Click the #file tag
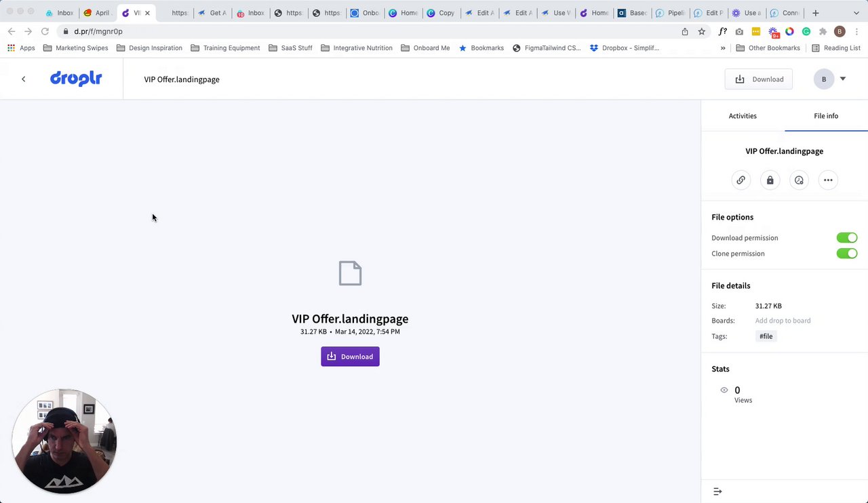This screenshot has width=868, height=503. click(766, 336)
